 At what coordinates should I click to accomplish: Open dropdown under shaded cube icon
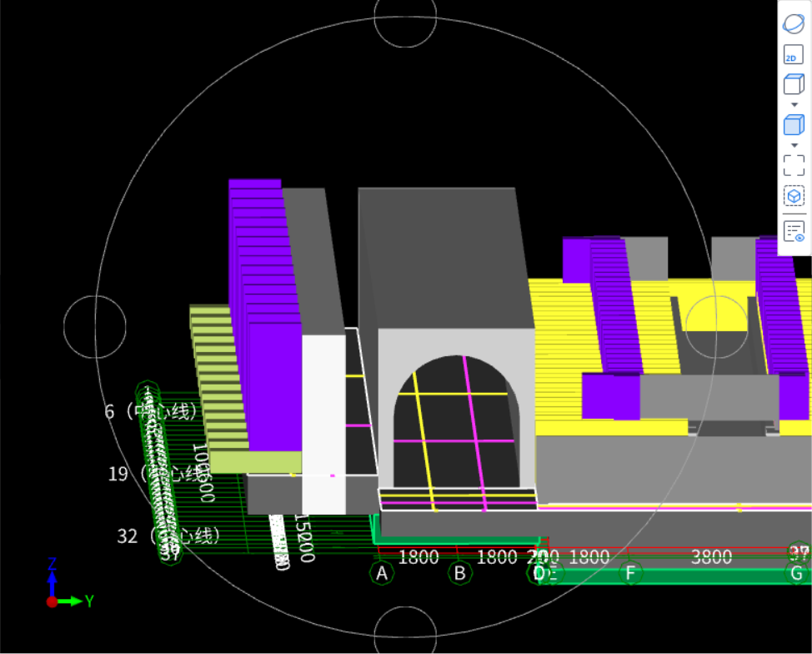pos(794,146)
